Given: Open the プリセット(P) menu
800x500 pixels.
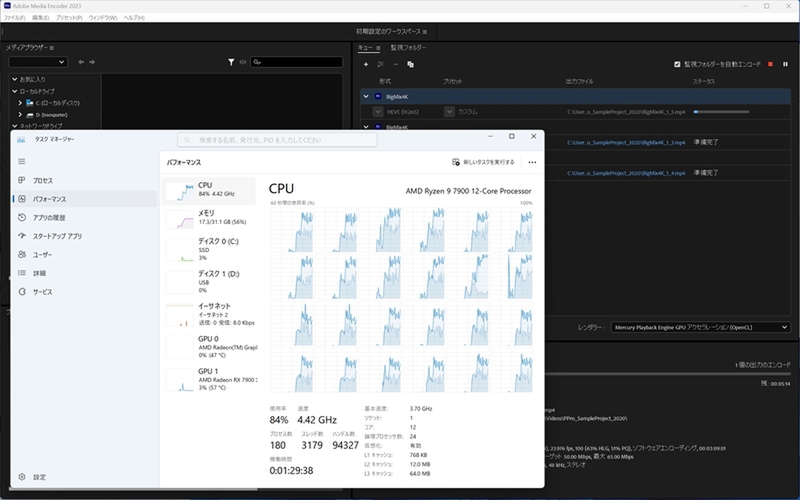Looking at the screenshot, I should coord(68,18).
